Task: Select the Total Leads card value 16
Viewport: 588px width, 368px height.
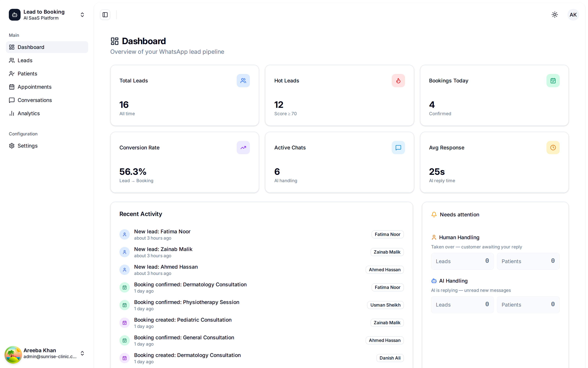Action: click(124, 105)
